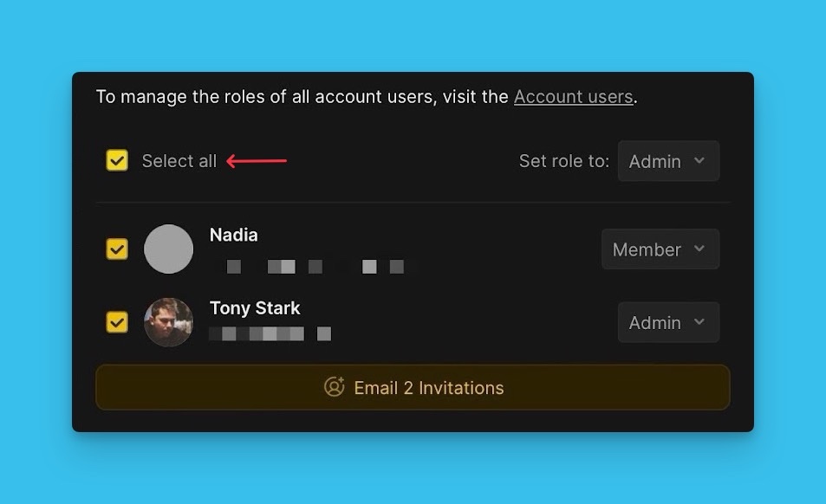Open Nadia's Member role dropdown
The width and height of the screenshot is (826, 504).
[660, 249]
